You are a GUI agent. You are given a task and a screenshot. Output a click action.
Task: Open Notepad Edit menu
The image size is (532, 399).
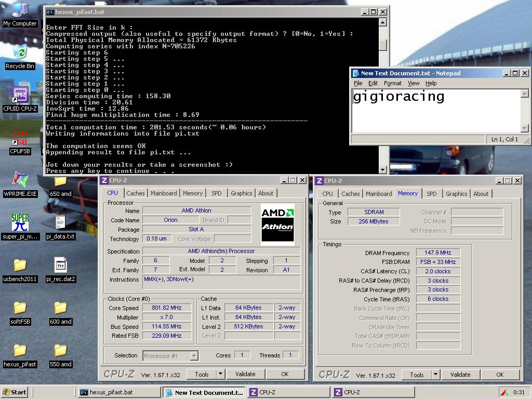tap(373, 83)
